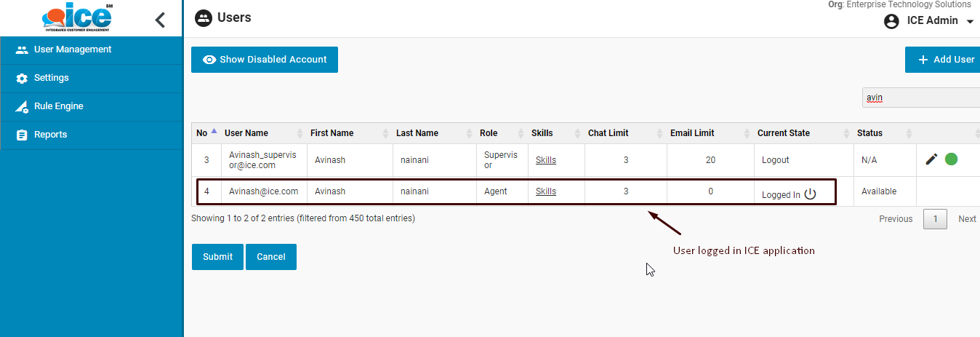Click the search field containing 'avin'
Screen dimensions: 980x337
click(920, 98)
